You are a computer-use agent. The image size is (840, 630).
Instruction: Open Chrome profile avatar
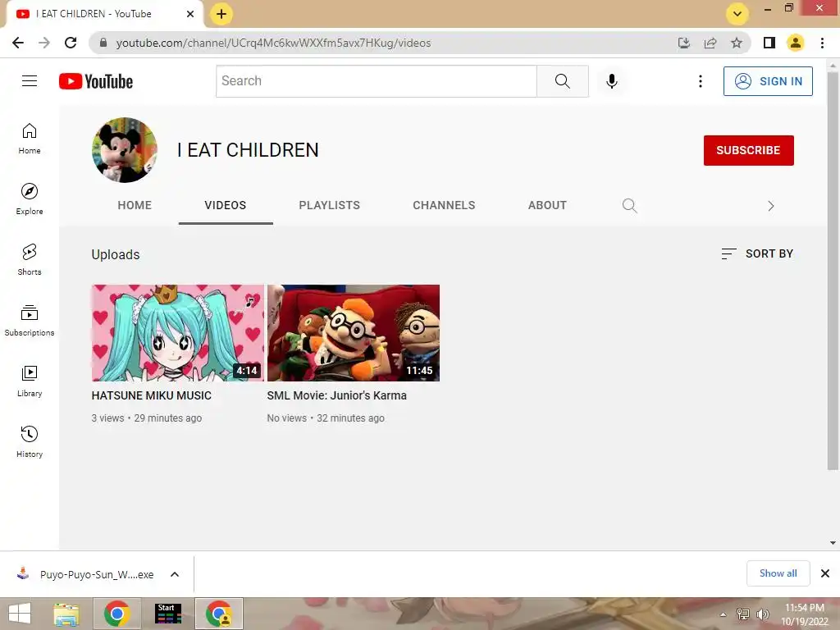[x=796, y=43]
